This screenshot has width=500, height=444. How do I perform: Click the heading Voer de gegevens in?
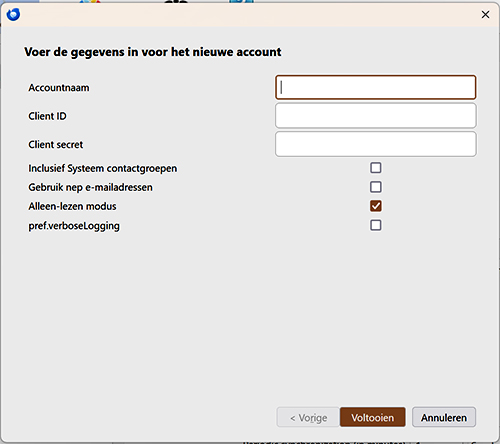pos(153,52)
